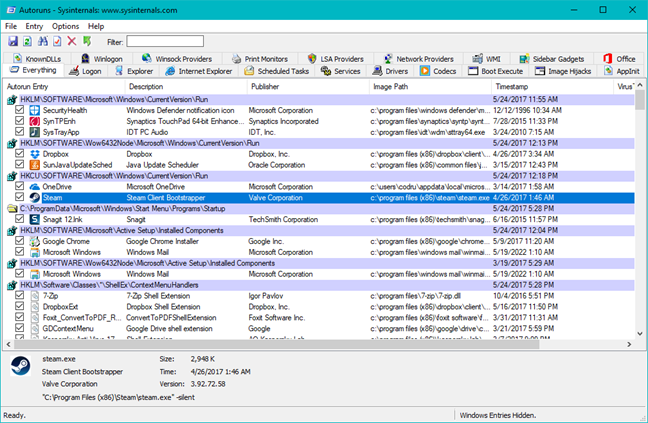648x423 pixels.
Task: Click folder icon beside Startup folder path
Action: coord(12,209)
